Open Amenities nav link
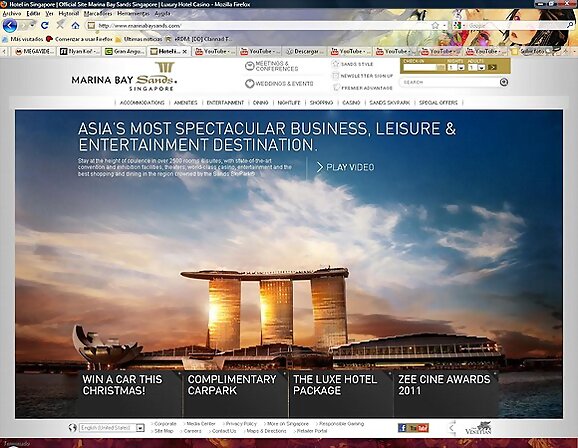The image size is (578, 448). 185,103
